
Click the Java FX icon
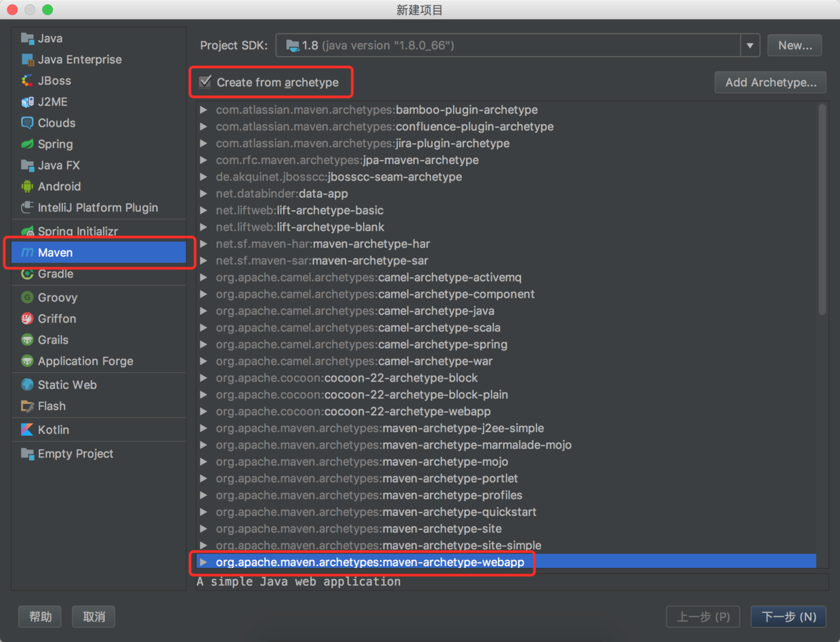pyautogui.click(x=27, y=165)
